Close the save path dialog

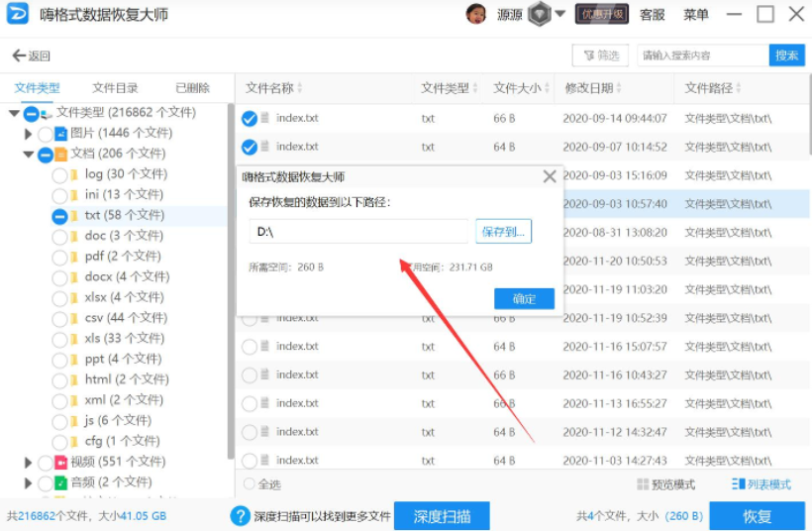[x=550, y=177]
